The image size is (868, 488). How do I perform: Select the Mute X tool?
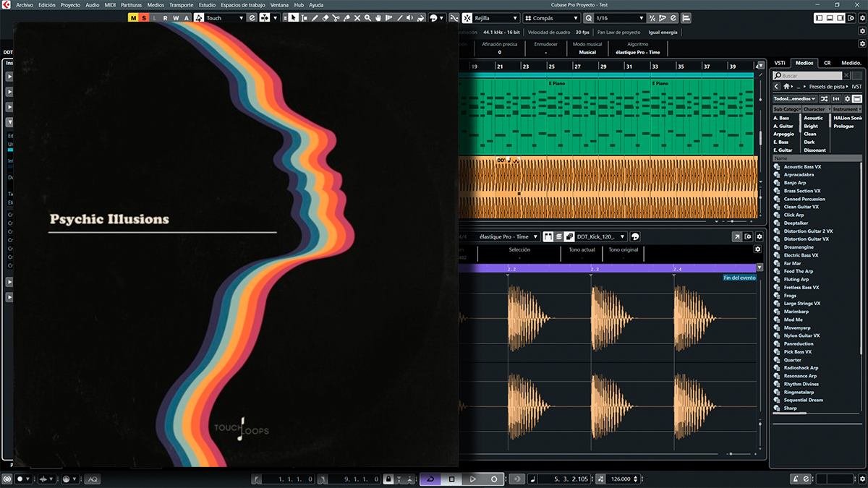click(357, 17)
